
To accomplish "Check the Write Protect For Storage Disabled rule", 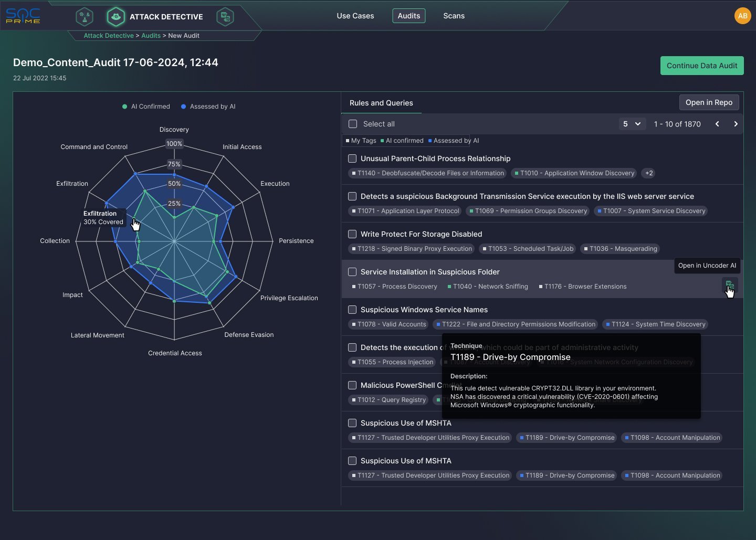I will tap(352, 234).
